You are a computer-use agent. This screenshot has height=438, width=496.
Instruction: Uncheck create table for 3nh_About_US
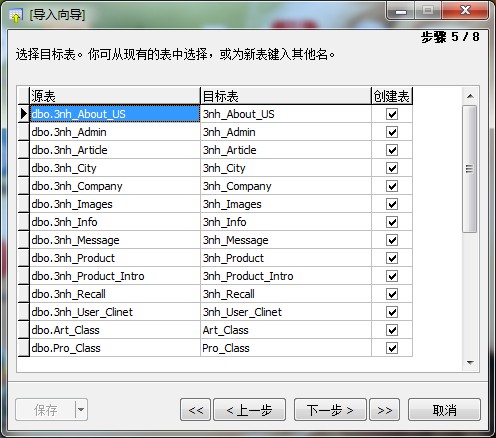point(392,114)
